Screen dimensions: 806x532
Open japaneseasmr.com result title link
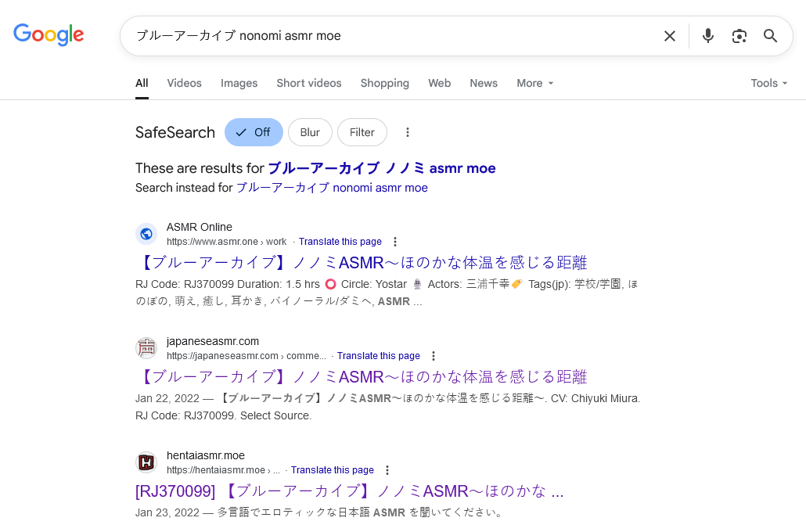point(362,377)
